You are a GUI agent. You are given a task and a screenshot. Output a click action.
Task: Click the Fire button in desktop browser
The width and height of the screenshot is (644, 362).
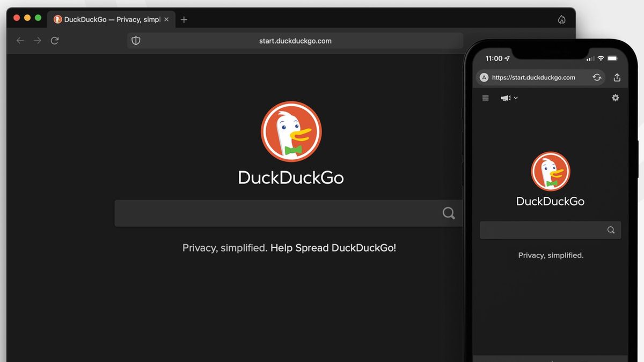561,20
